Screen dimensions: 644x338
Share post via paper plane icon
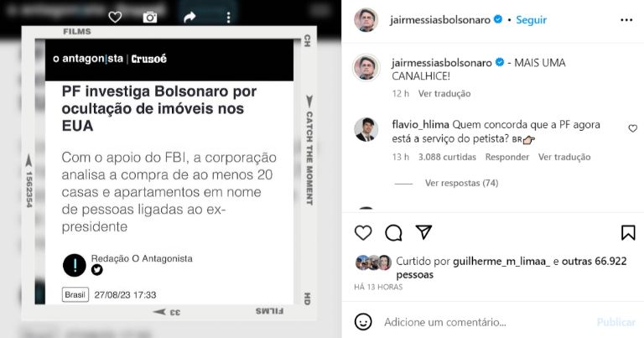423,232
